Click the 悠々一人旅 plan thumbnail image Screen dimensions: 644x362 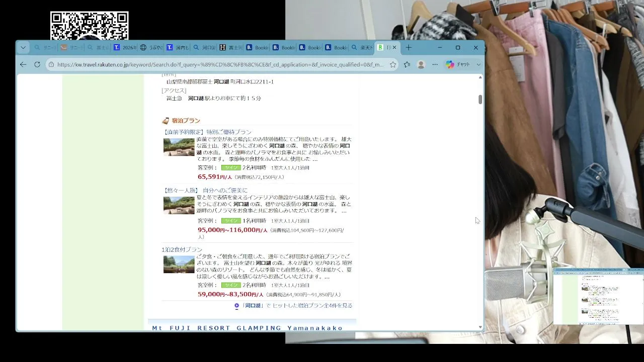[x=179, y=206]
